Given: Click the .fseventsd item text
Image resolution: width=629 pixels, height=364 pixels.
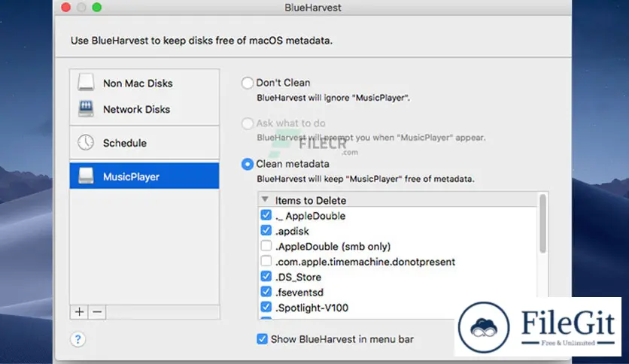Looking at the screenshot, I should (x=299, y=293).
